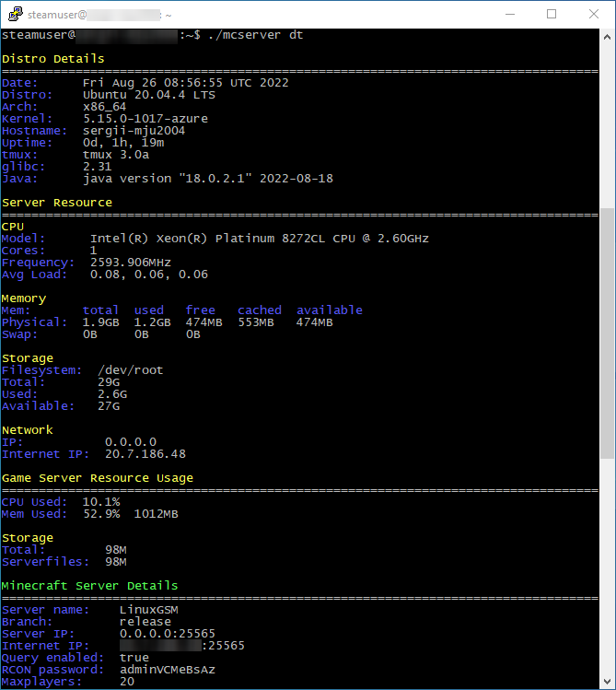Click frequency value '2593.906MHz'
616x690 pixels.
pyautogui.click(x=131, y=263)
